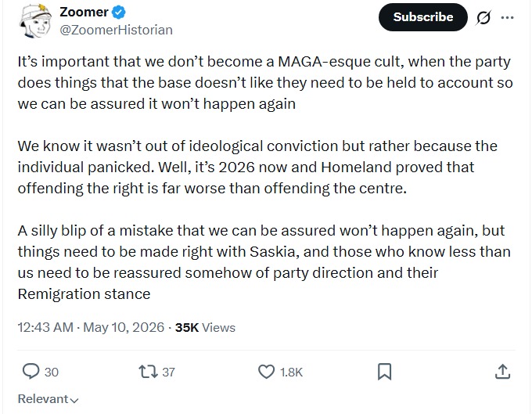The image size is (532, 414).
Task: Click the repost arrows icon
Action: click(149, 372)
